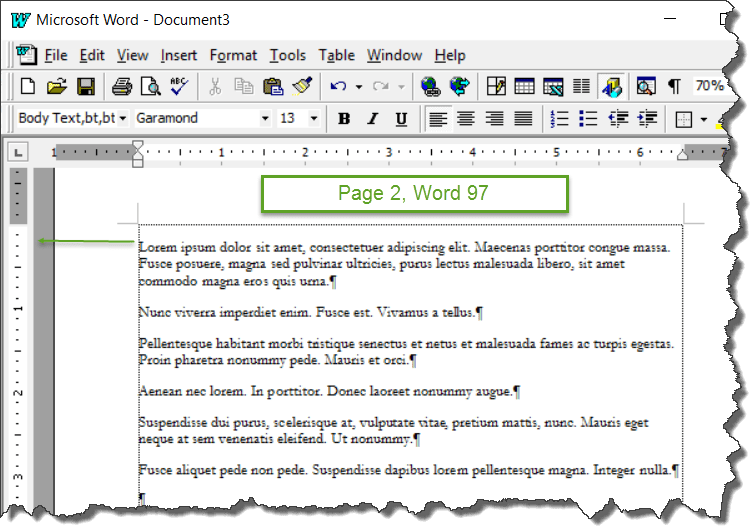Screen dimensions: 751x528
Task: Click the Garamond font name field
Action: pos(197,118)
